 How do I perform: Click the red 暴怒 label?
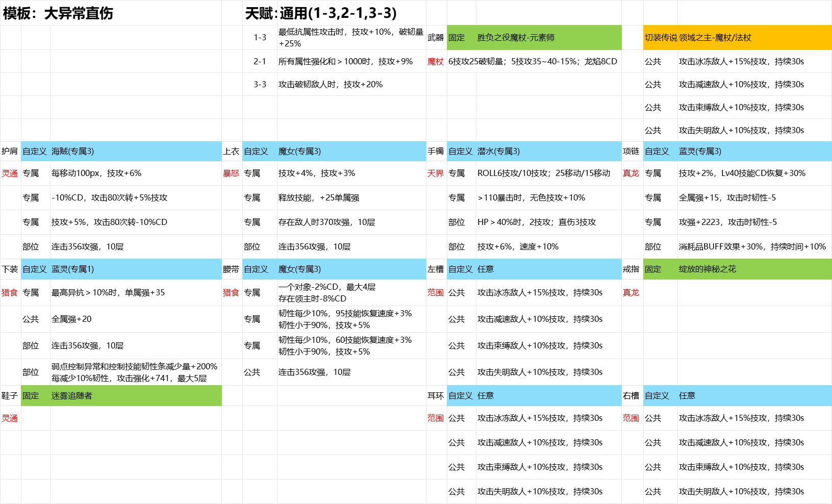point(232,173)
